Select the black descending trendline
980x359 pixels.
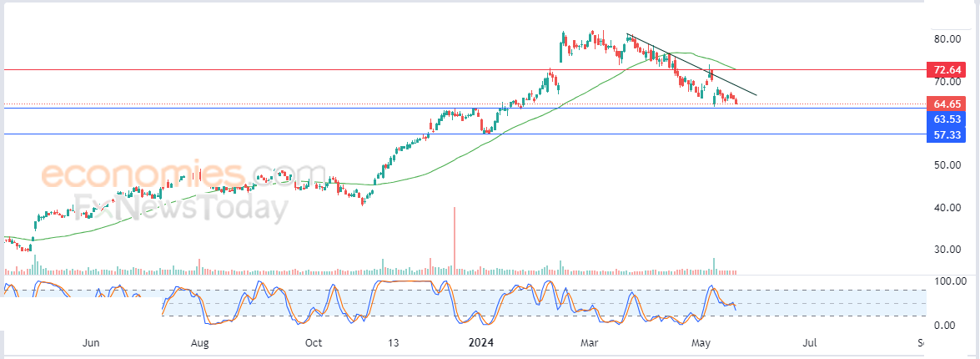(691, 64)
